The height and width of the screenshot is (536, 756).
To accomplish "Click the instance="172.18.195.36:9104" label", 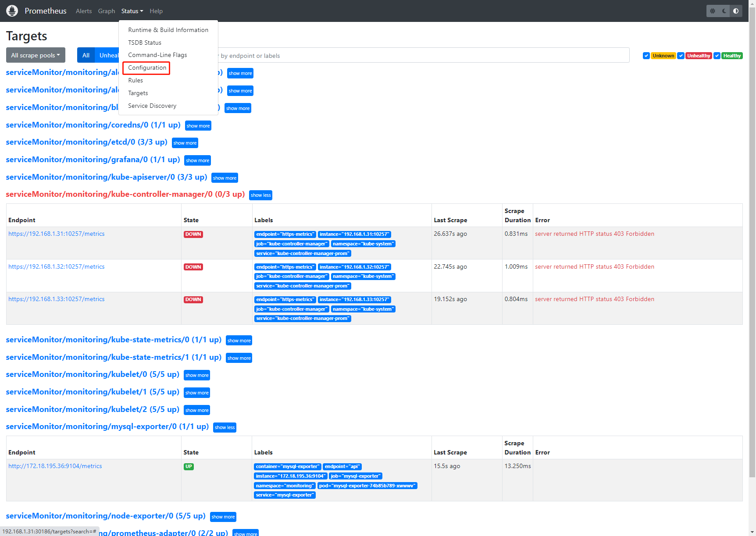I will 290,476.
